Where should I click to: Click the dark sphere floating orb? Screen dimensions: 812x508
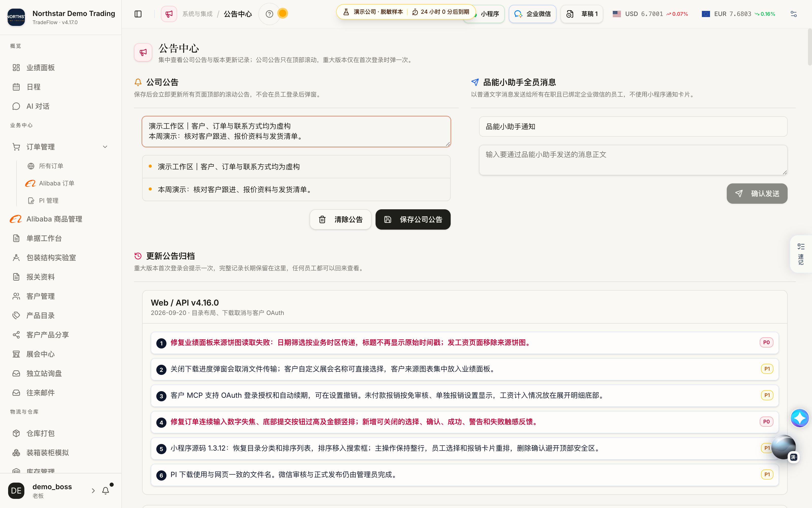(x=784, y=447)
